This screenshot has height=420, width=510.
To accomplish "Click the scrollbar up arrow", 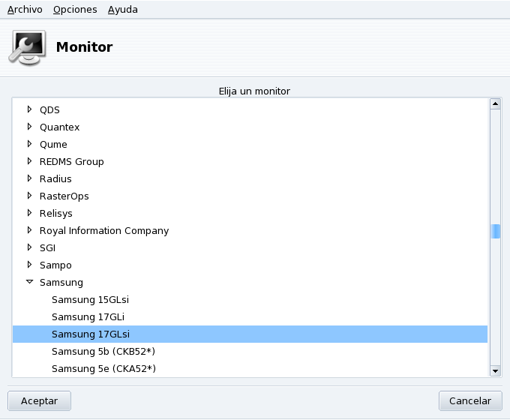I will (495, 103).
